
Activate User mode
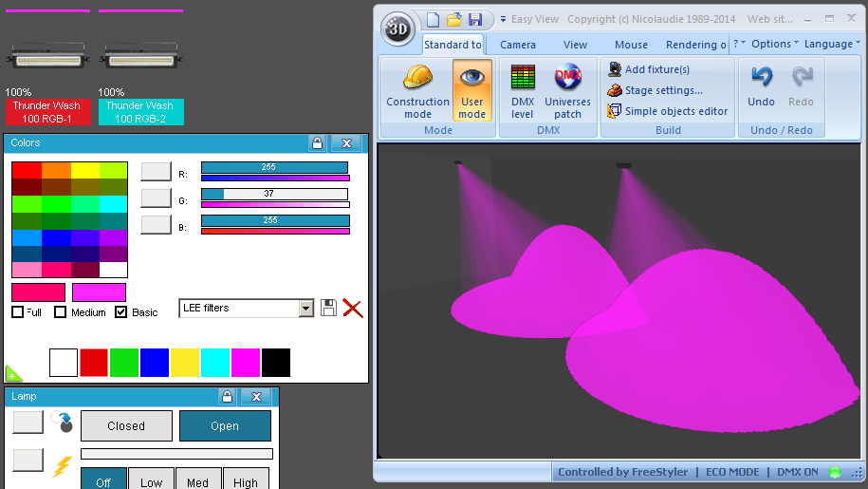tap(472, 90)
